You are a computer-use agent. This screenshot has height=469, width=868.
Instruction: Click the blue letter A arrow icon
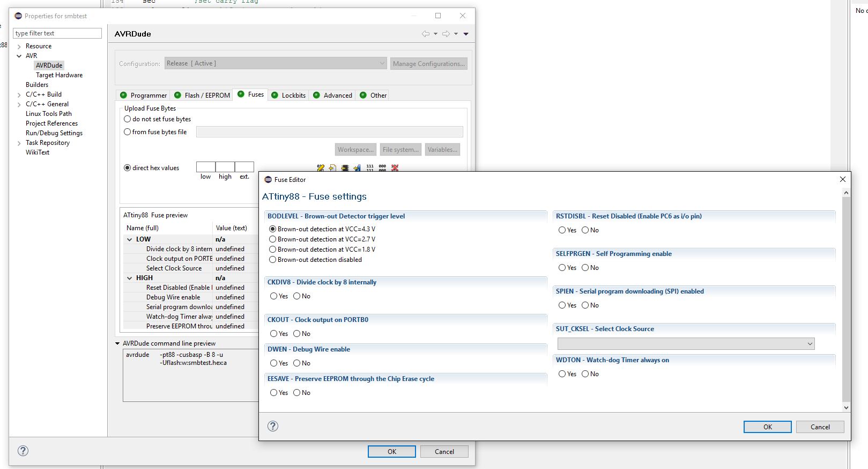tap(357, 168)
